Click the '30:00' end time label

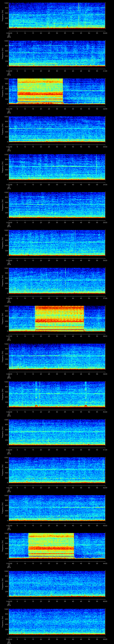pos(105,33)
